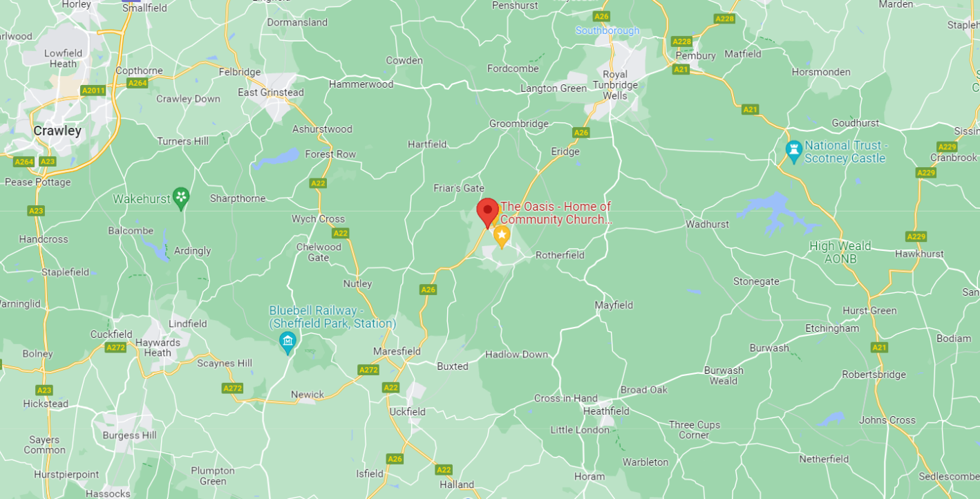Select the Scotney Castle landmark icon

click(794, 151)
